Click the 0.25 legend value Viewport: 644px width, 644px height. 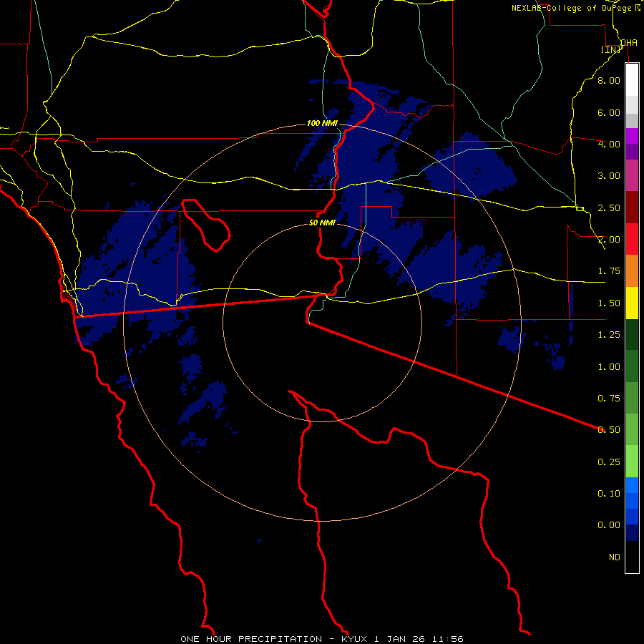609,462
